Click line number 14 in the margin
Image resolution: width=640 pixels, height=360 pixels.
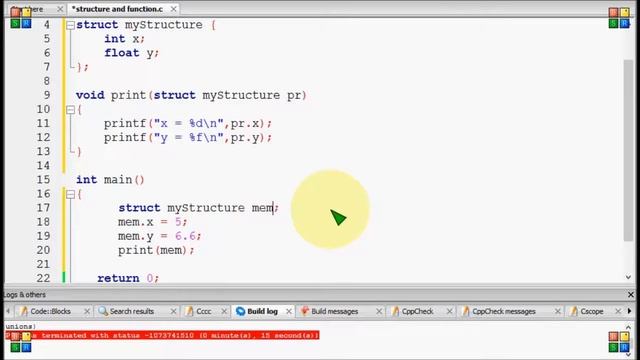(43, 166)
